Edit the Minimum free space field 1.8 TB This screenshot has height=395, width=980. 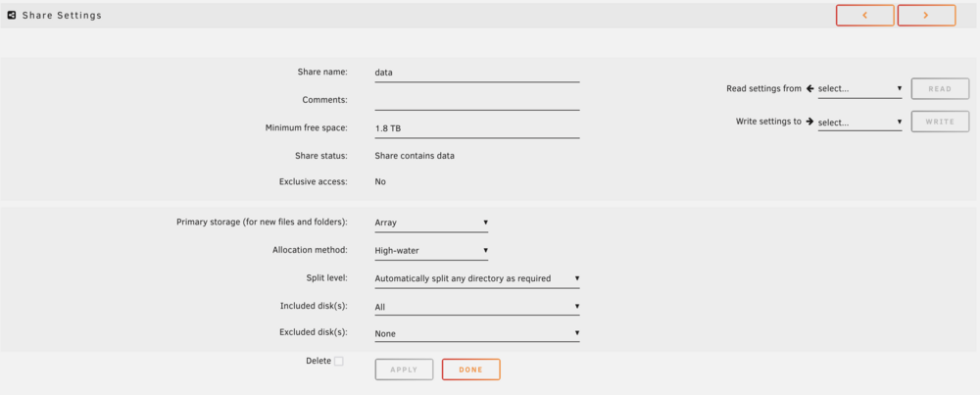click(x=477, y=128)
